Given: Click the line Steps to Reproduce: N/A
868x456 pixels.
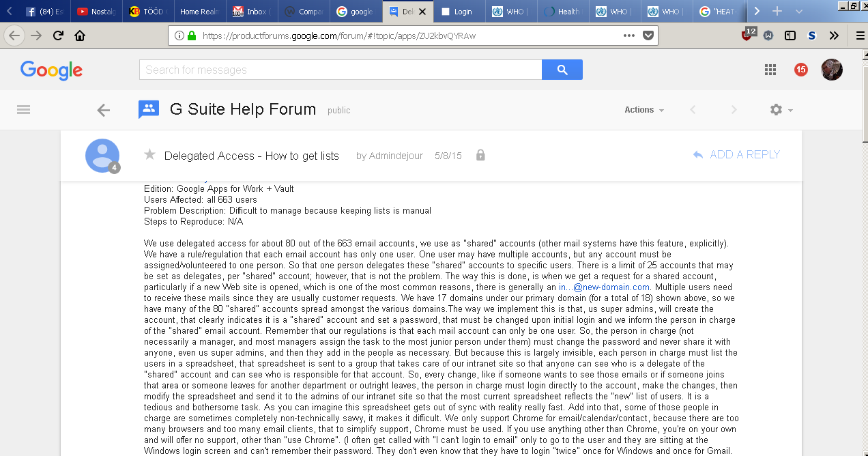Looking at the screenshot, I should coord(194,221).
